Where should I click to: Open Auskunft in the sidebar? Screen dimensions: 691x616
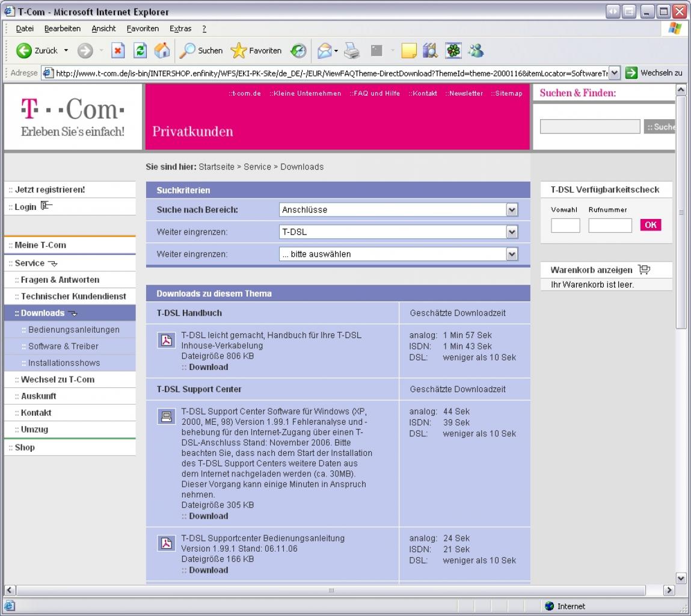point(38,396)
